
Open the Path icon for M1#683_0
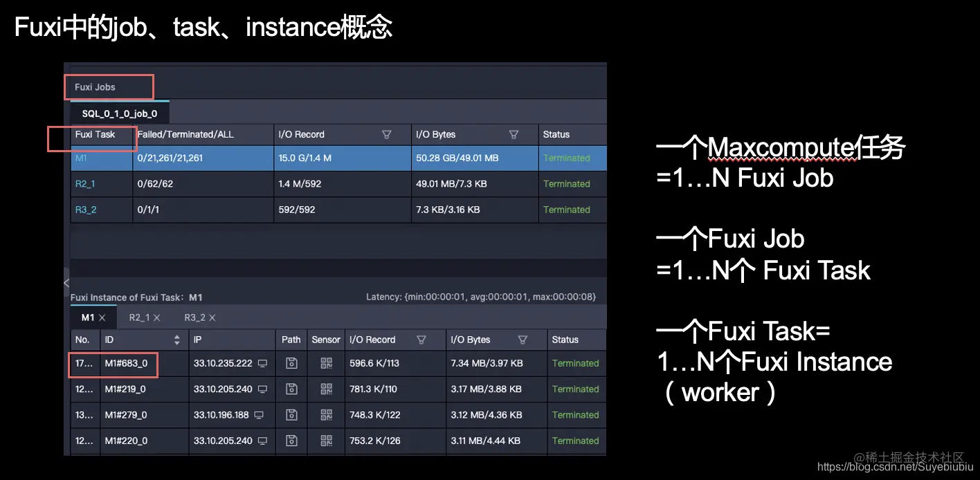point(291,363)
